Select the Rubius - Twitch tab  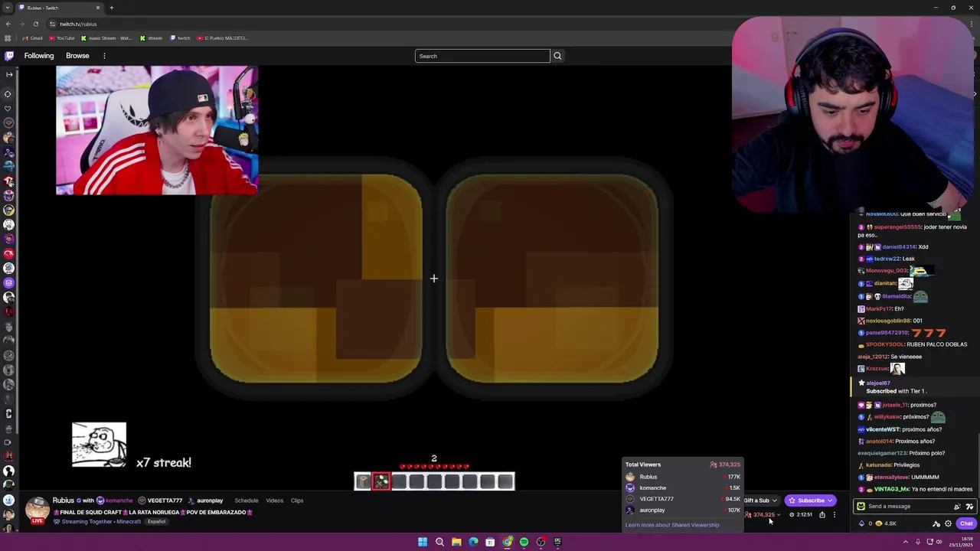[60, 8]
